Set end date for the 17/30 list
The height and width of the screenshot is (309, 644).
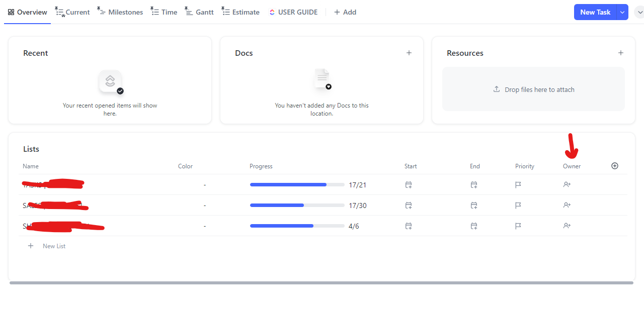tap(473, 205)
